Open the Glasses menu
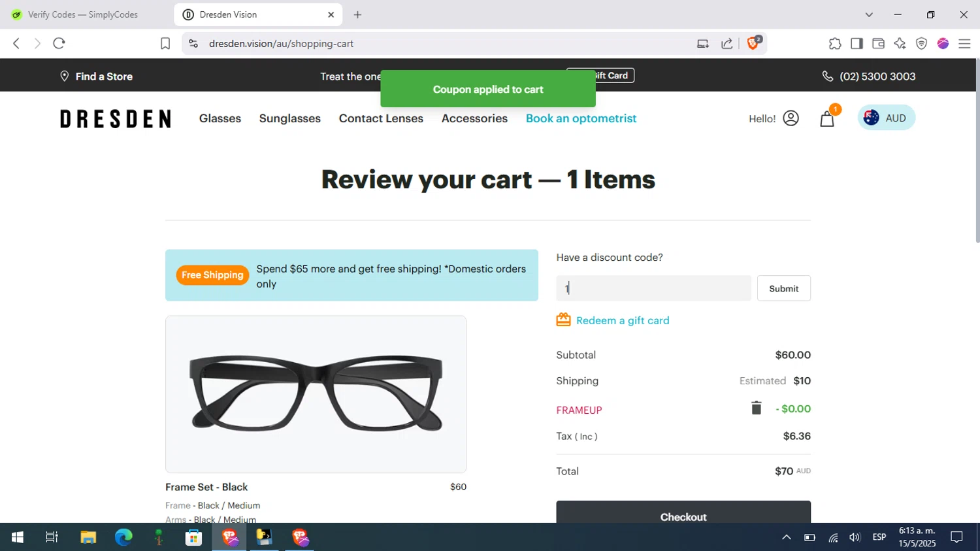Viewport: 980px width, 551px height. 220,118
